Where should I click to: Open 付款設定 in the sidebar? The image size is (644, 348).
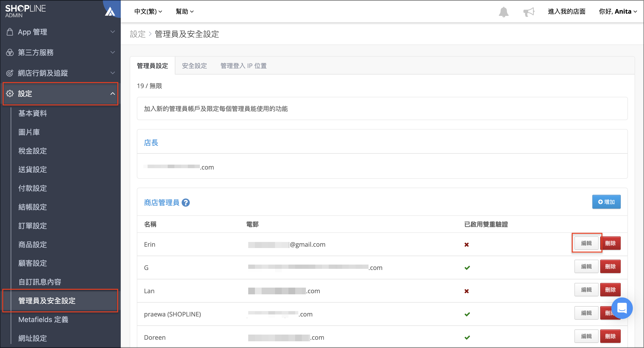click(x=32, y=188)
